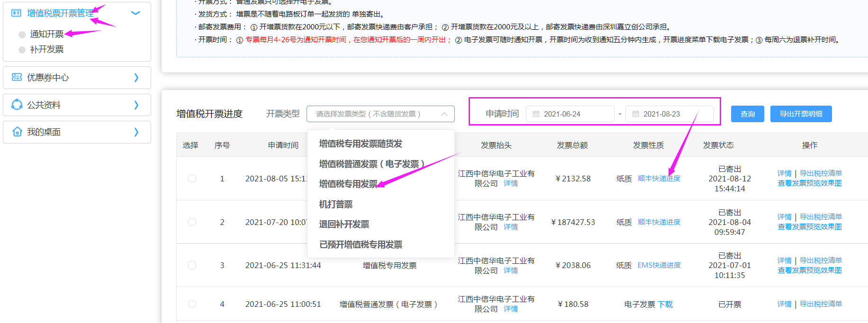Open the 开票类型 invoice type dropdown
The height and width of the screenshot is (323, 868).
point(380,114)
